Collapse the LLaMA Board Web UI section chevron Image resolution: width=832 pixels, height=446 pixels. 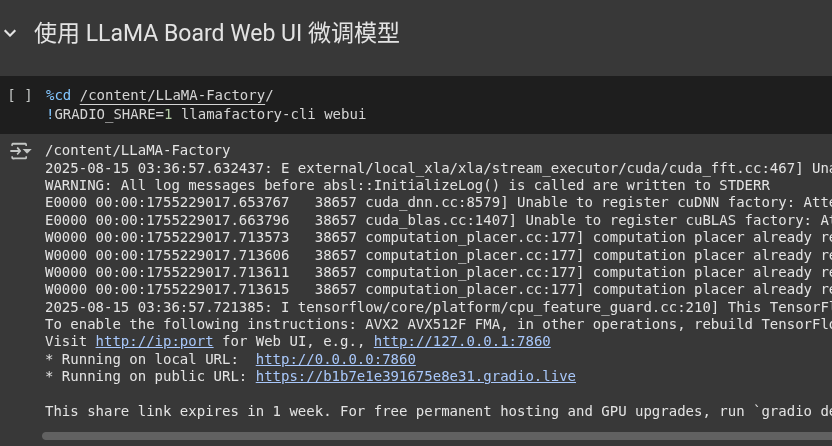[10, 34]
